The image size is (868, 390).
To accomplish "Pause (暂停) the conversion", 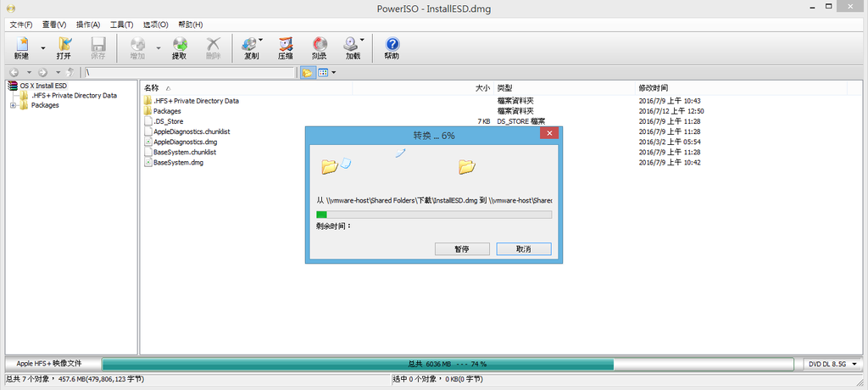I will click(462, 249).
